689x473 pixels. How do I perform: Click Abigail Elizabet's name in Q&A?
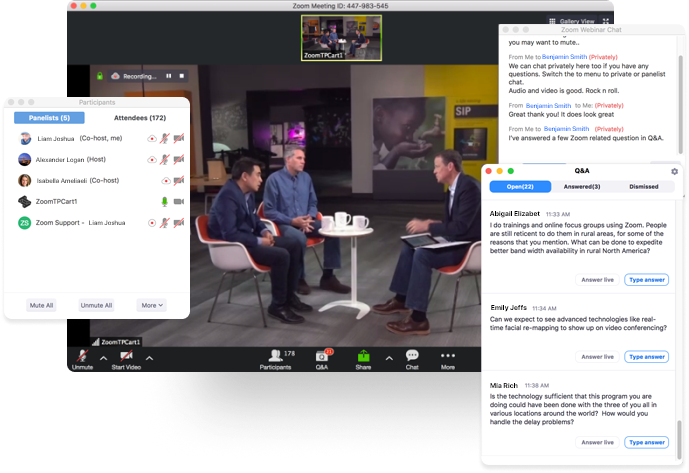(515, 214)
